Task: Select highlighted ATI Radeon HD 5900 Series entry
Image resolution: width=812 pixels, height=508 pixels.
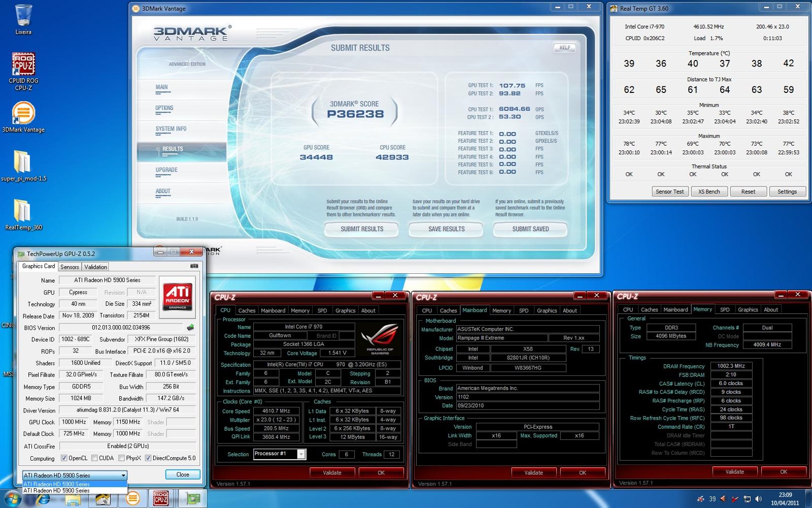Action: [75, 484]
